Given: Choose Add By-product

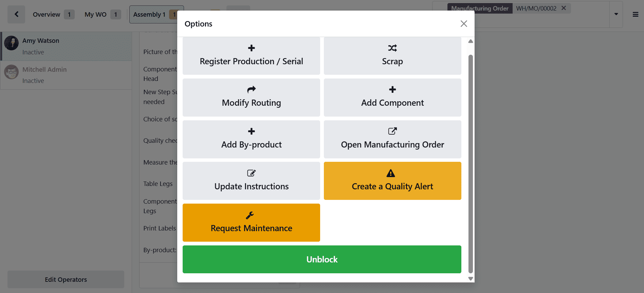Looking at the screenshot, I should pyautogui.click(x=251, y=139).
